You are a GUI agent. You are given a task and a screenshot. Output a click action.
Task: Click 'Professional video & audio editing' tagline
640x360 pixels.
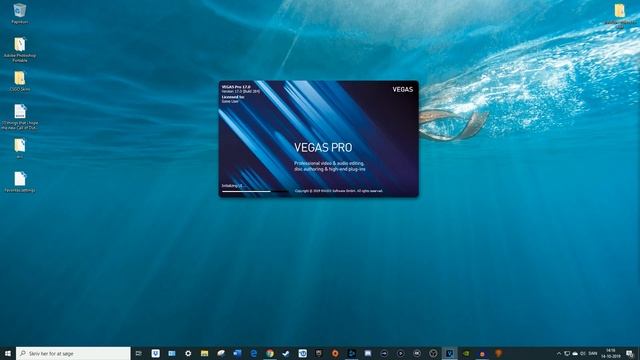(329, 163)
